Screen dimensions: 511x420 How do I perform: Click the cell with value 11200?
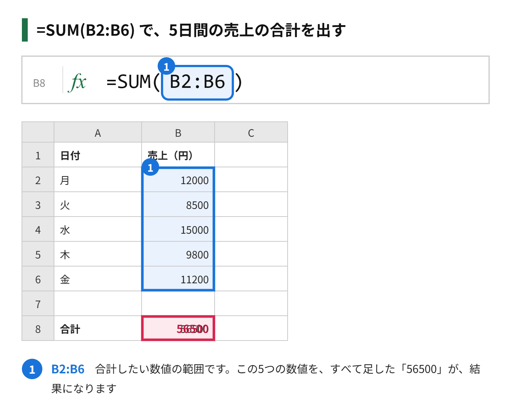pos(178,279)
